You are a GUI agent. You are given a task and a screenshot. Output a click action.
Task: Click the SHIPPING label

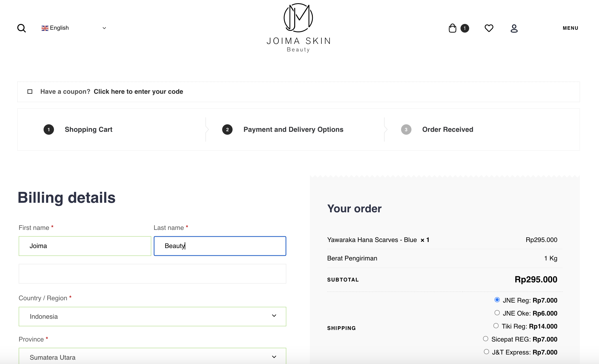(341, 328)
